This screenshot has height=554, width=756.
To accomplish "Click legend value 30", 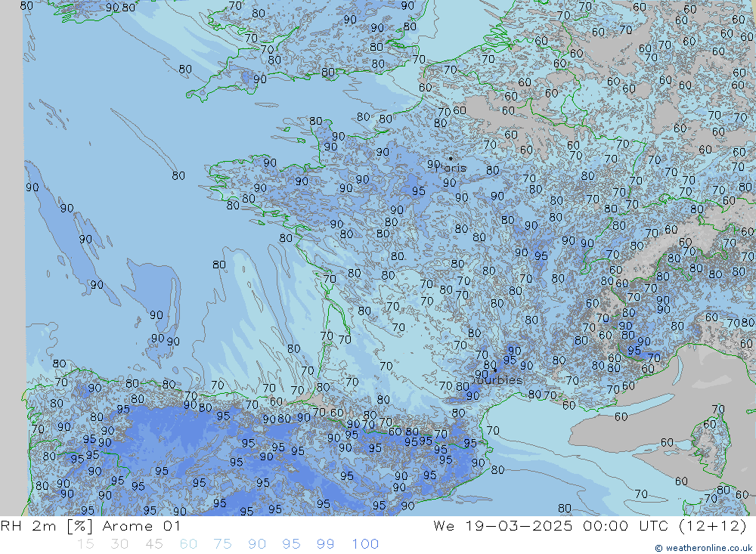I will point(119,544).
